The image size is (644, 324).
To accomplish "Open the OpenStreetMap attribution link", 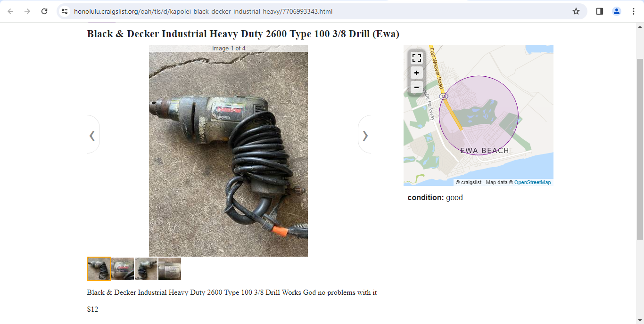I will pyautogui.click(x=532, y=182).
